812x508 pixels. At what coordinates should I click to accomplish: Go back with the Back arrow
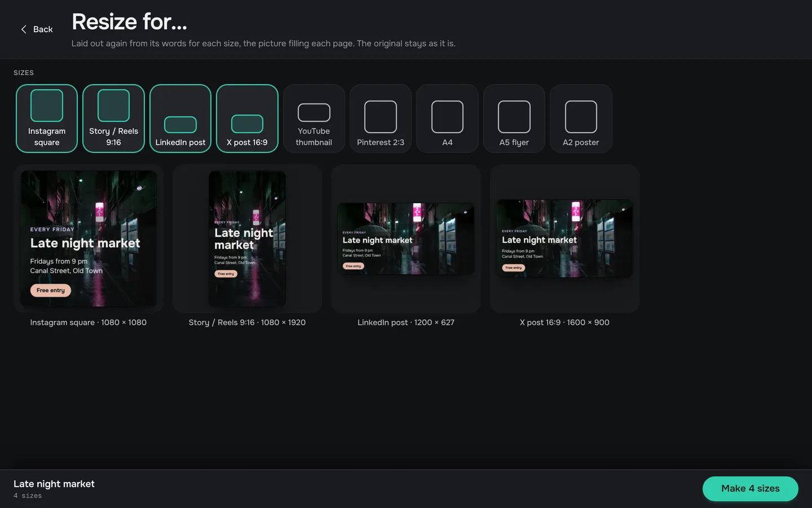pos(37,29)
